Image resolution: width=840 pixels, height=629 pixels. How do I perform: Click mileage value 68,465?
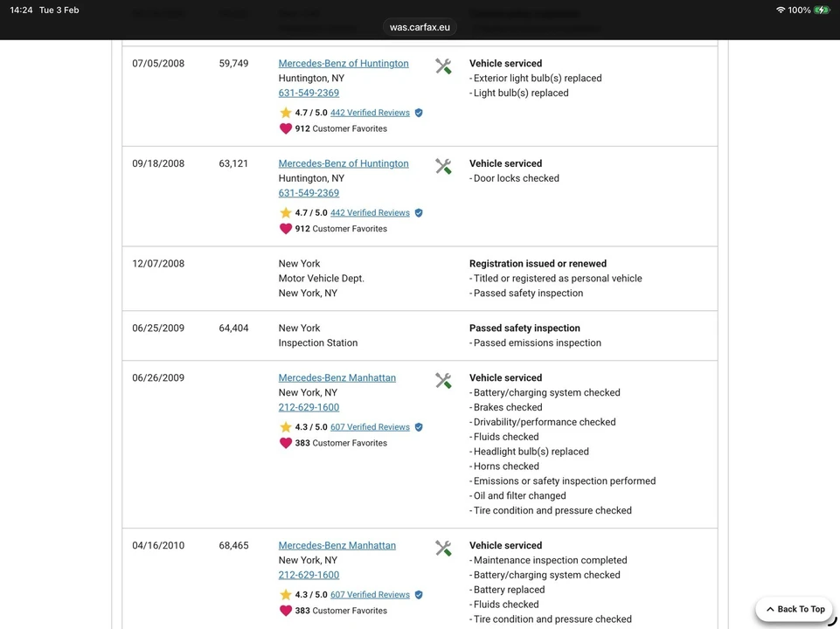(233, 545)
